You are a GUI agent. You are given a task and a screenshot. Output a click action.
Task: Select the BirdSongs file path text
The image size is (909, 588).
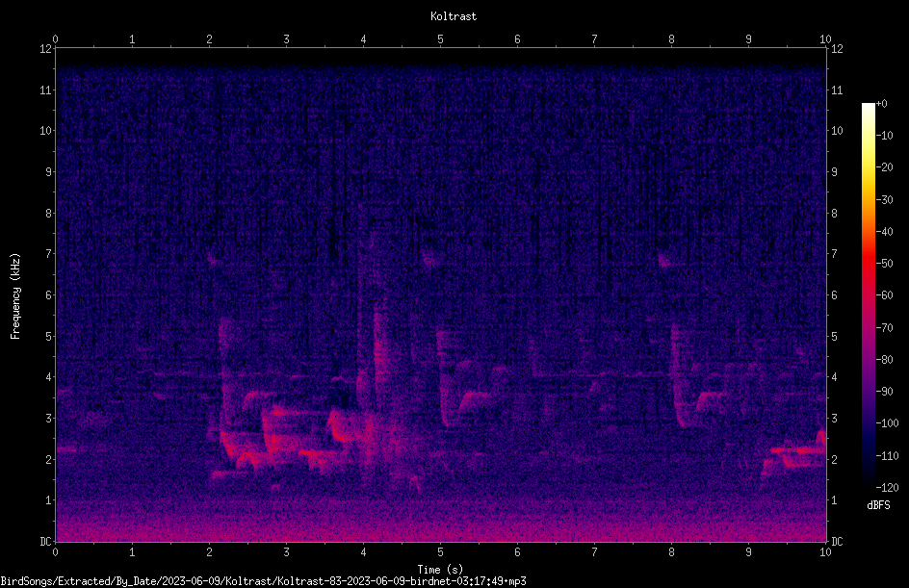coord(263,581)
